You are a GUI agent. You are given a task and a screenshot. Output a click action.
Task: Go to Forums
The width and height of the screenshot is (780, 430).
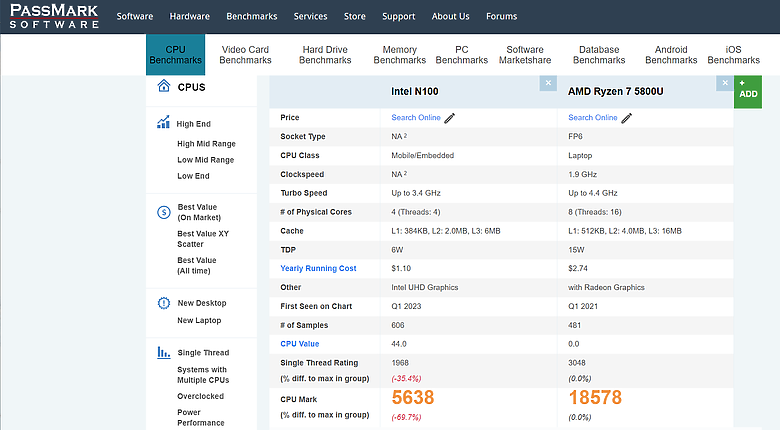click(501, 16)
